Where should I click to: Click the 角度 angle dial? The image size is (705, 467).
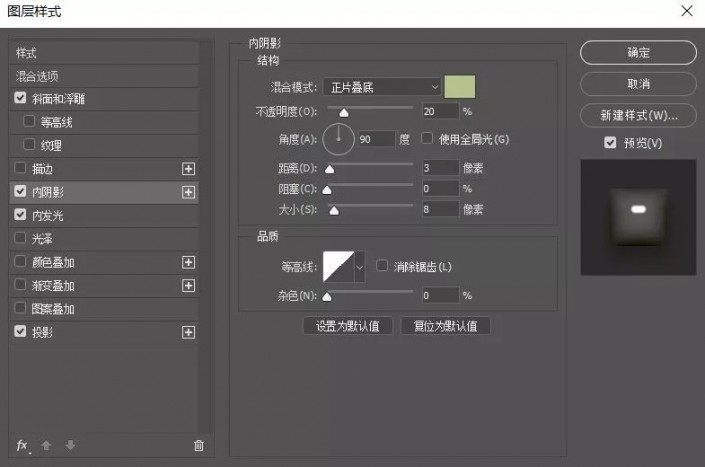[339, 139]
